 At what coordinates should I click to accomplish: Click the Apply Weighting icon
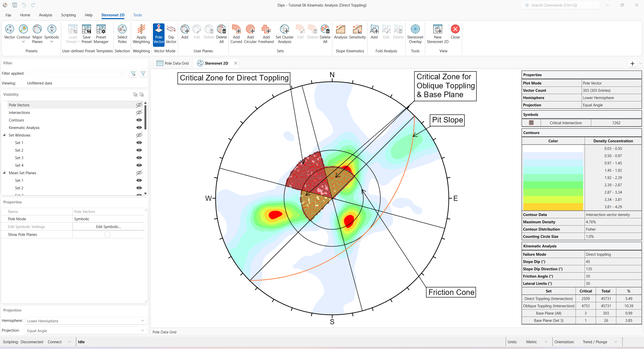[x=141, y=29]
